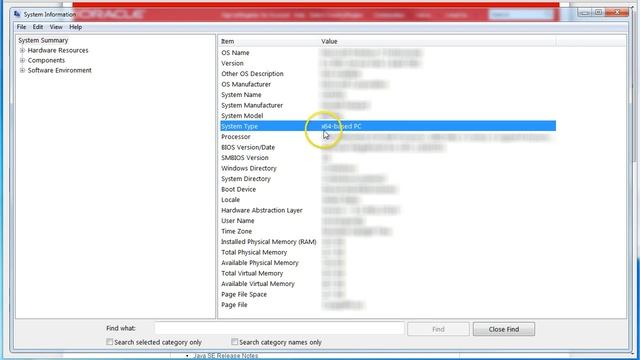Expand the Components node
Image resolution: width=640 pixels, height=360 pixels.
[x=22, y=60]
